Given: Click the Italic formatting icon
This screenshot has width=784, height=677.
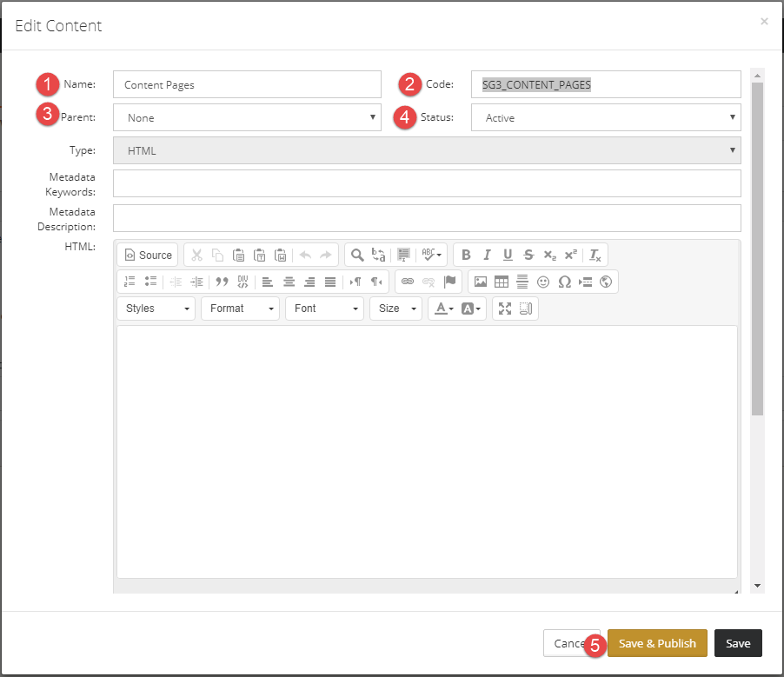Looking at the screenshot, I should pyautogui.click(x=487, y=255).
